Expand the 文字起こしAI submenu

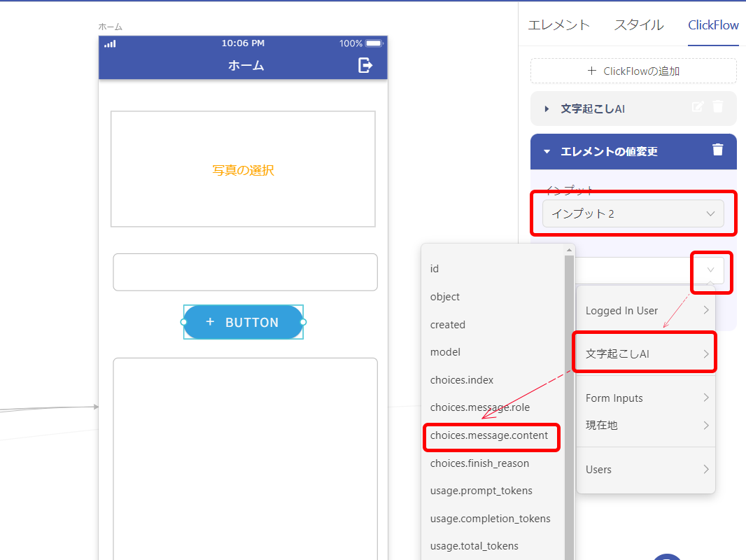click(x=646, y=353)
